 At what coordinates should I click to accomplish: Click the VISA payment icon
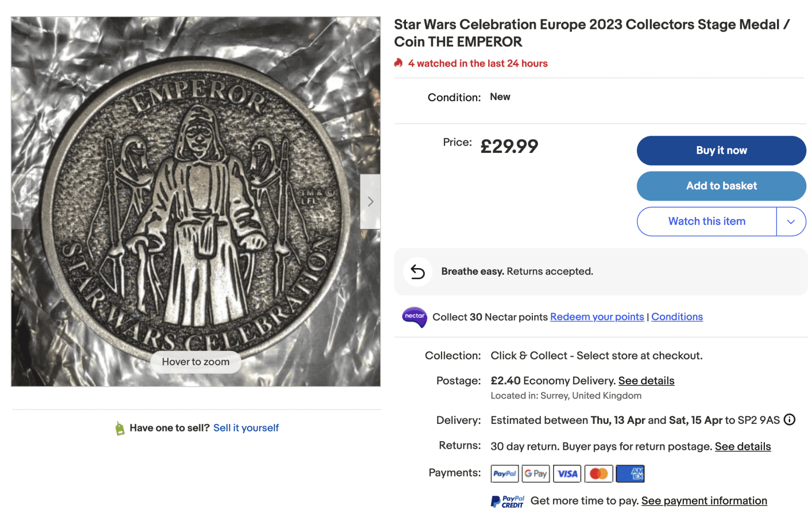[567, 474]
